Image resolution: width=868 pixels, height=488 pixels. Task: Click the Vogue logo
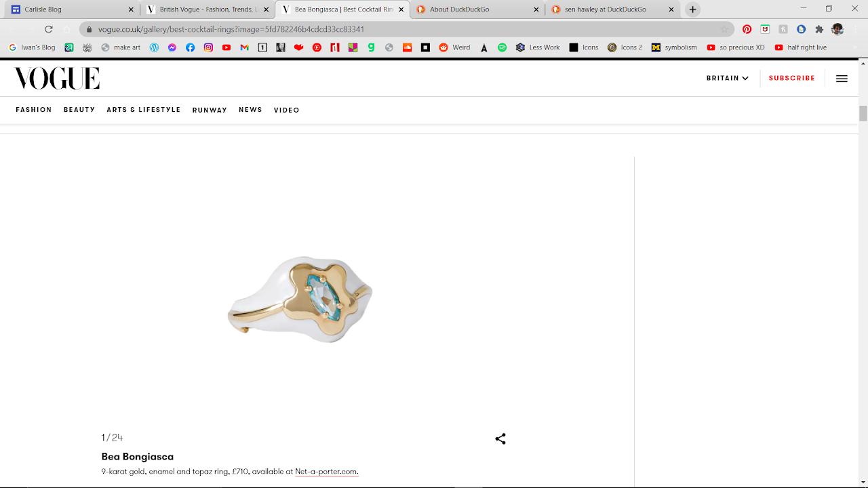(57, 79)
